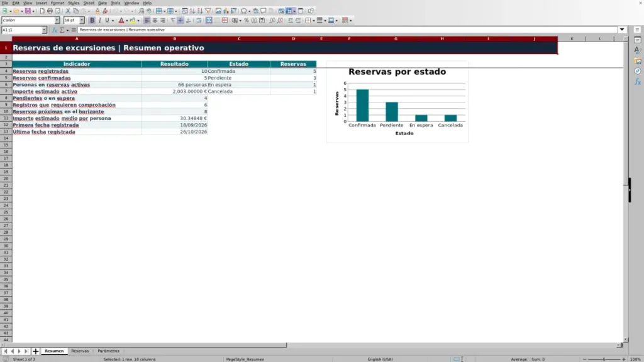The height and width of the screenshot is (362, 644).
Task: Add a new sheet with plus button
Action: [x=35, y=351]
